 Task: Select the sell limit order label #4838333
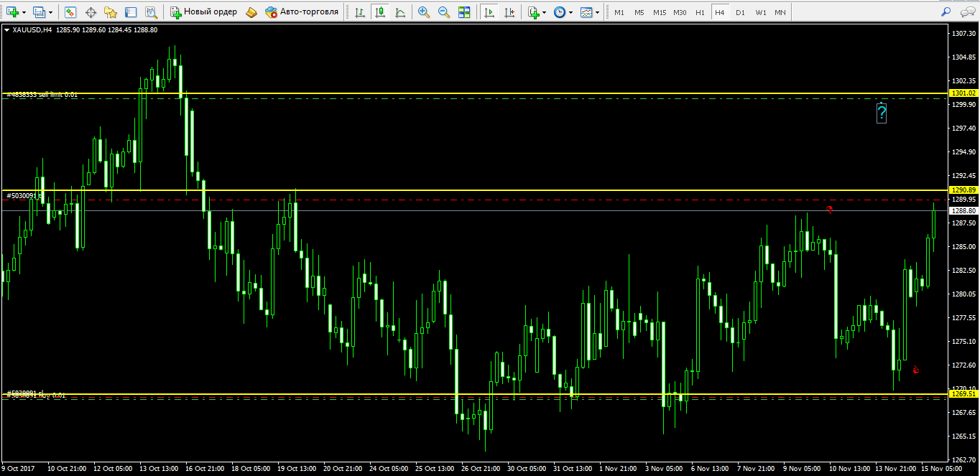42,95
